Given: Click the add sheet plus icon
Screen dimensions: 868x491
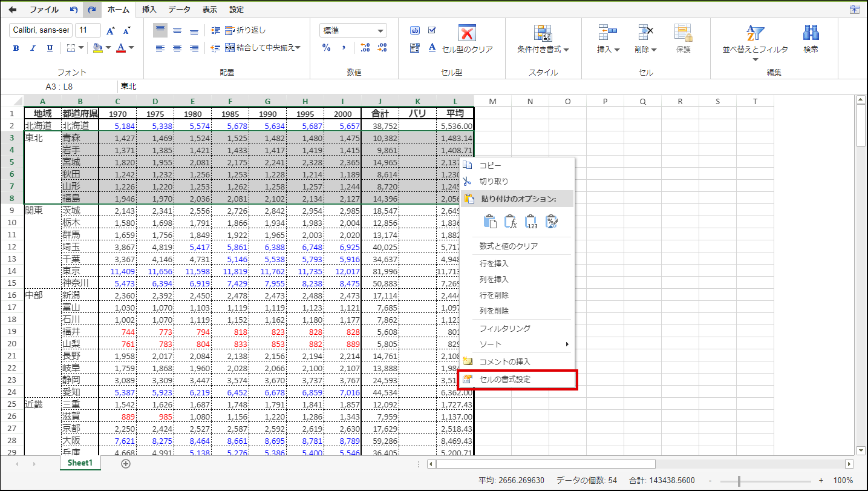Looking at the screenshot, I should (x=126, y=464).
